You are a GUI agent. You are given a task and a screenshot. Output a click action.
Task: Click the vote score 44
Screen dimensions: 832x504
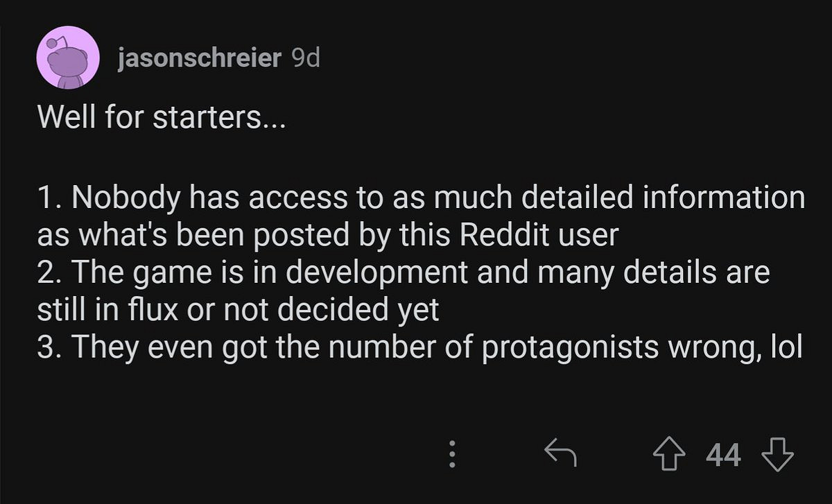click(x=723, y=456)
